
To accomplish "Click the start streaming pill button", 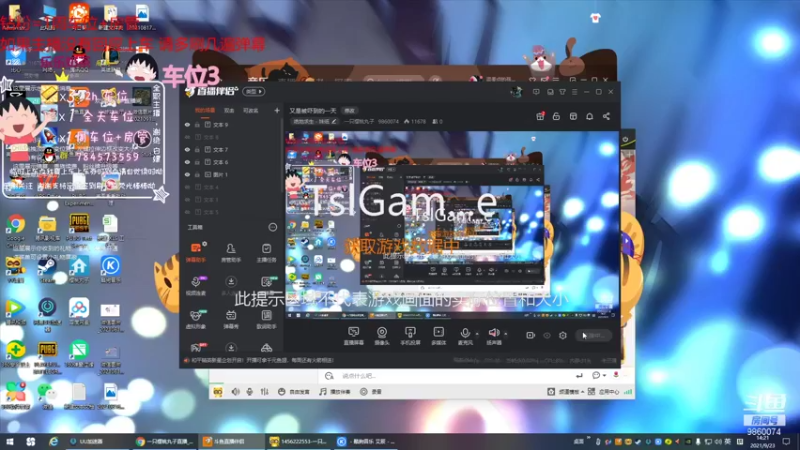I will 593,335.
